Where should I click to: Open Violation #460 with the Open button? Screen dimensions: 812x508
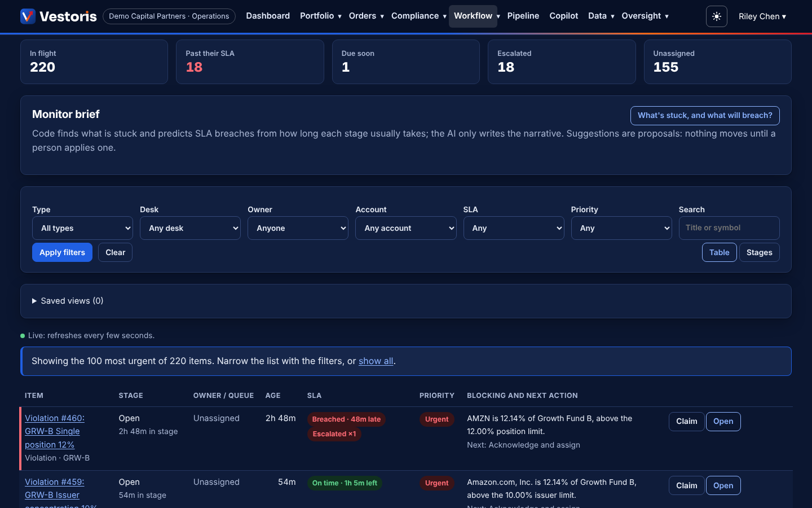point(723,422)
